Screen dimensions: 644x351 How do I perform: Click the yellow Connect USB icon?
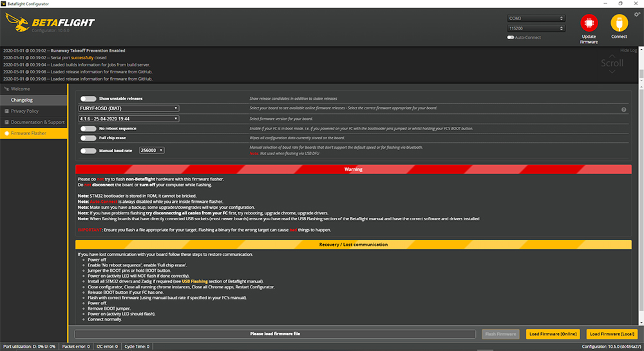[619, 23]
